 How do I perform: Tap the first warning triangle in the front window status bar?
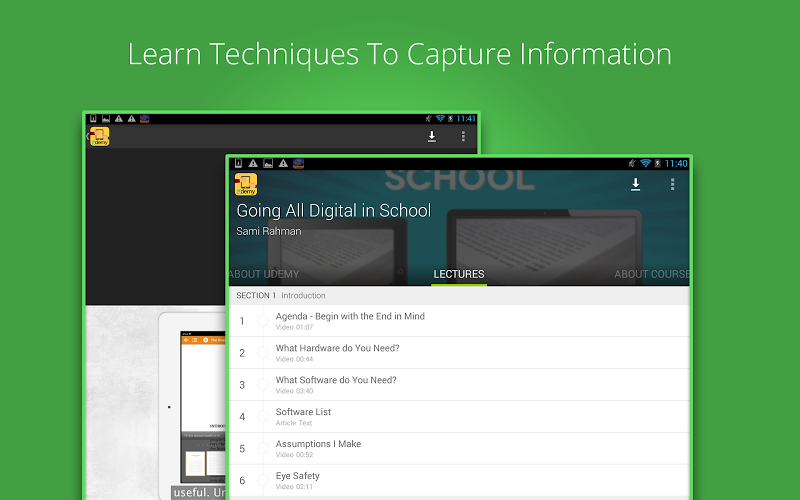click(x=253, y=163)
